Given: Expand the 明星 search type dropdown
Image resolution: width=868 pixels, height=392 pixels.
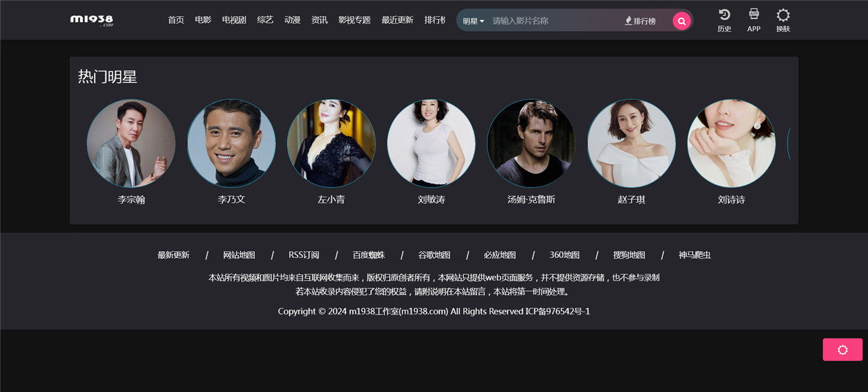Looking at the screenshot, I should pos(474,21).
